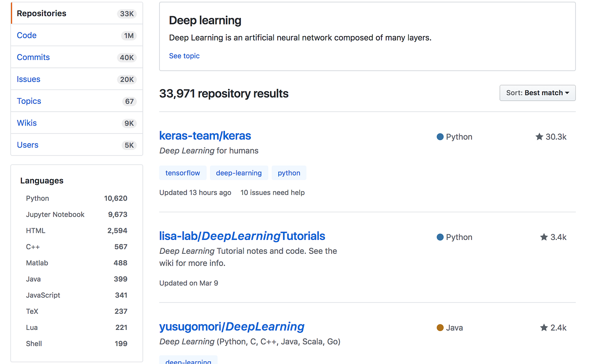This screenshot has height=364, width=600.
Task: Click the star icon for keras-team/keras
Action: point(539,137)
